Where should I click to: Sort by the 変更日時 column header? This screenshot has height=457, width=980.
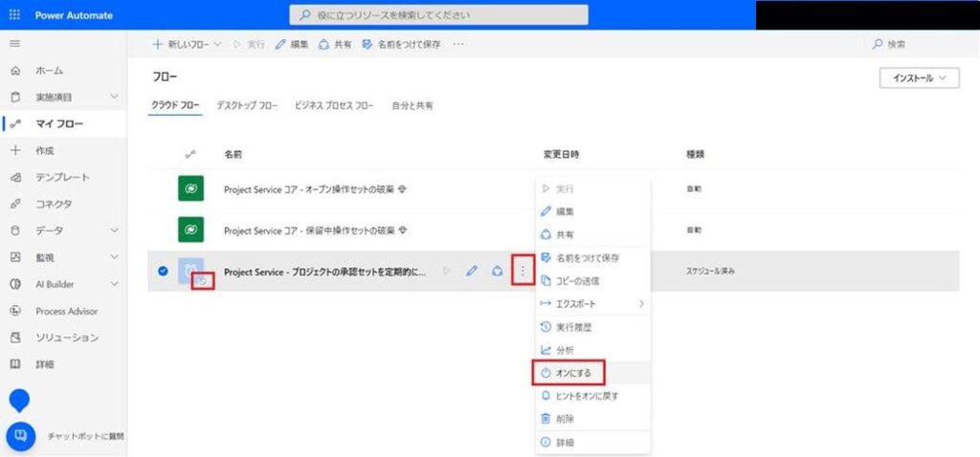coord(561,154)
